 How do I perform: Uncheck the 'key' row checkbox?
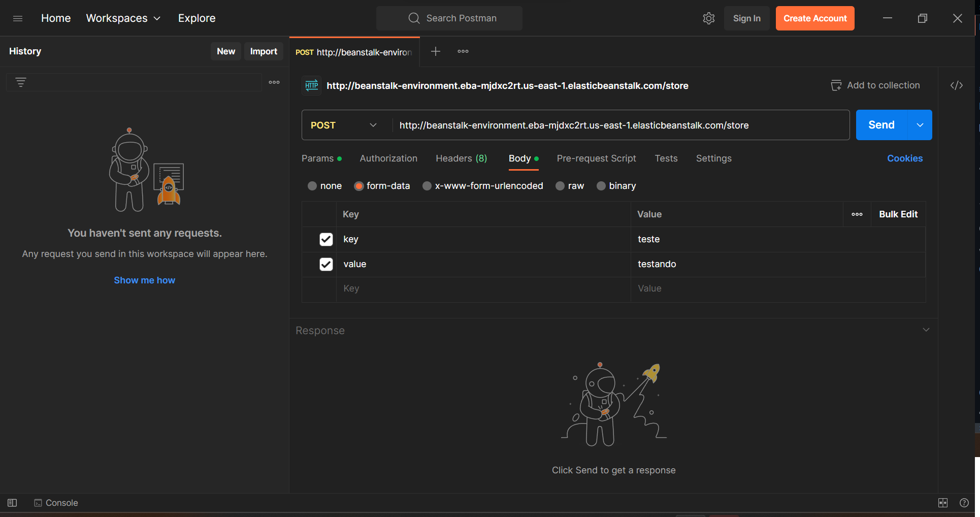click(326, 239)
